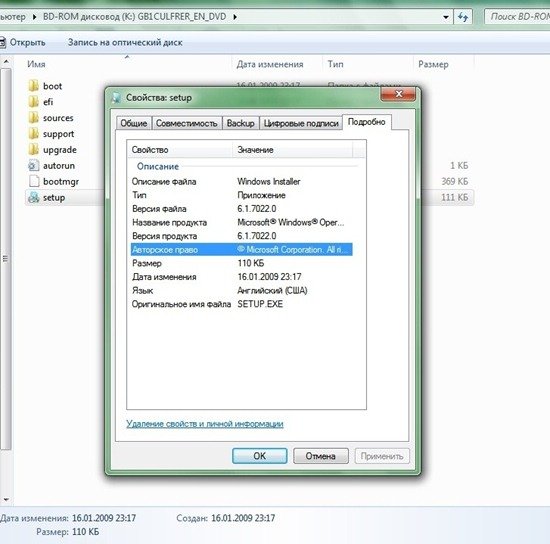Viewport: 550px width, 544px height.
Task: Click the Описание group heading
Action: [x=158, y=166]
